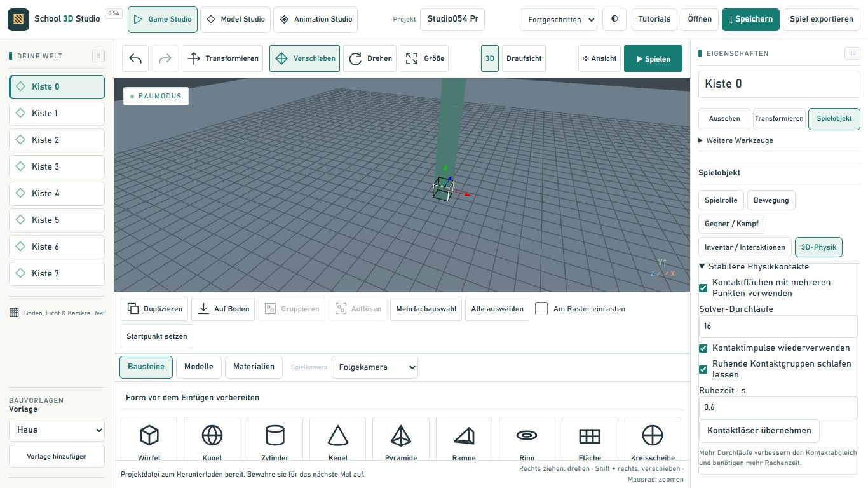Drop object with Auf Boden
Viewport: 868px width, 488px height.
click(x=224, y=309)
